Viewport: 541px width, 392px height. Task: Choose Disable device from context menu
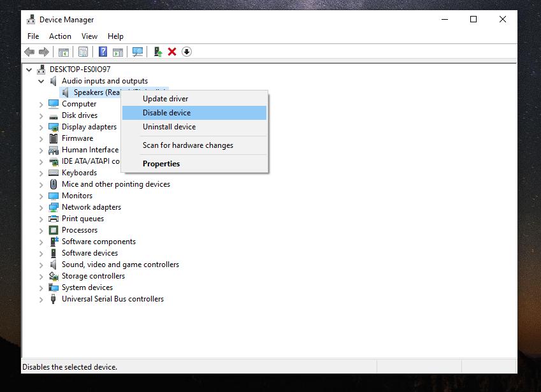pos(166,113)
